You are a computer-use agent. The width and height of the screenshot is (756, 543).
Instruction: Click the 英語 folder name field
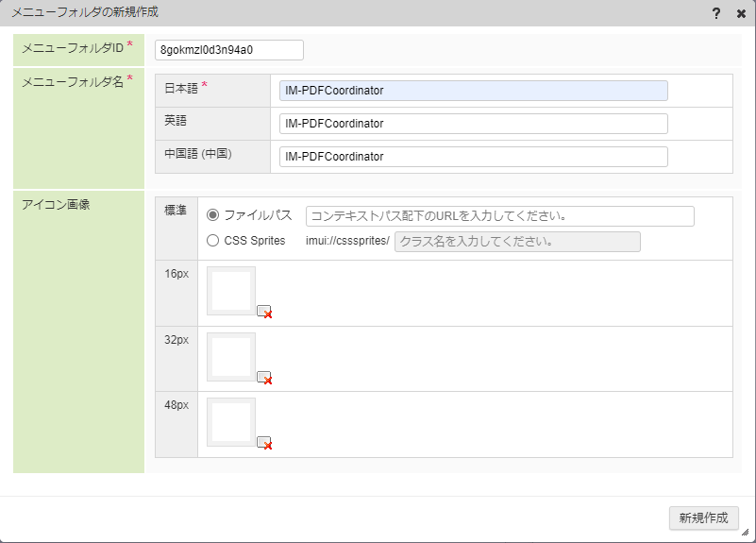click(473, 124)
